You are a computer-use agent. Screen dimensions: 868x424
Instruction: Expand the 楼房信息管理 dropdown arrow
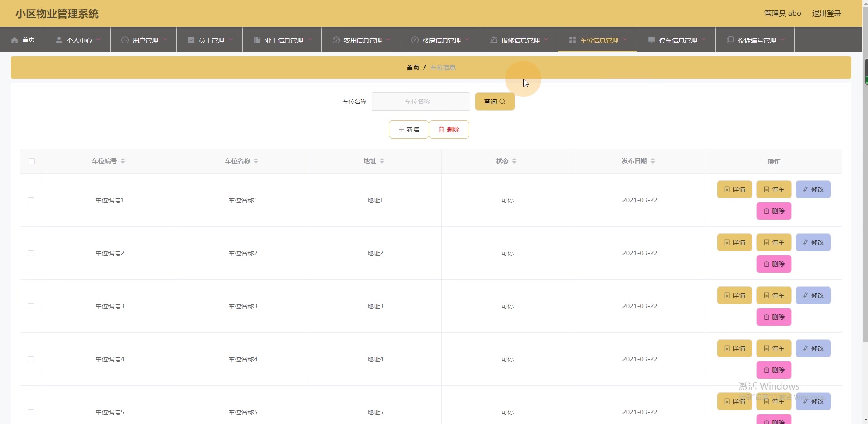coord(467,39)
